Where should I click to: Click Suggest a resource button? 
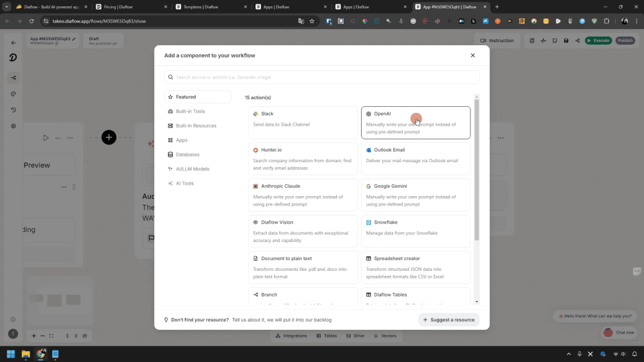point(448,320)
